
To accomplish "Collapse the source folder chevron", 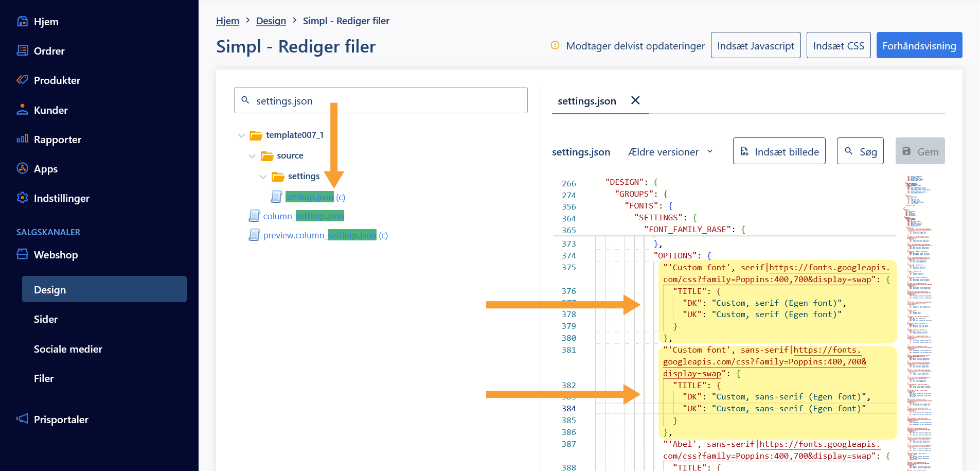I will click(252, 156).
